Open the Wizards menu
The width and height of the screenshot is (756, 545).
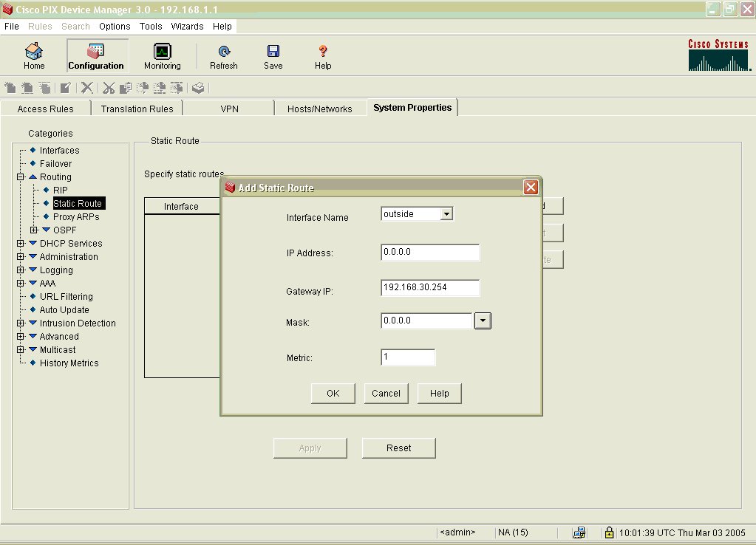click(187, 26)
